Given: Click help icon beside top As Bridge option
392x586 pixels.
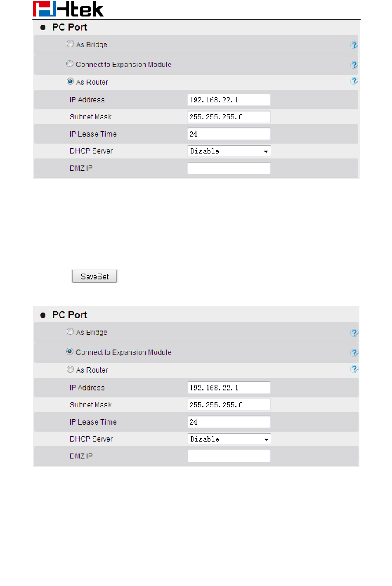Looking at the screenshot, I should click(x=354, y=45).
